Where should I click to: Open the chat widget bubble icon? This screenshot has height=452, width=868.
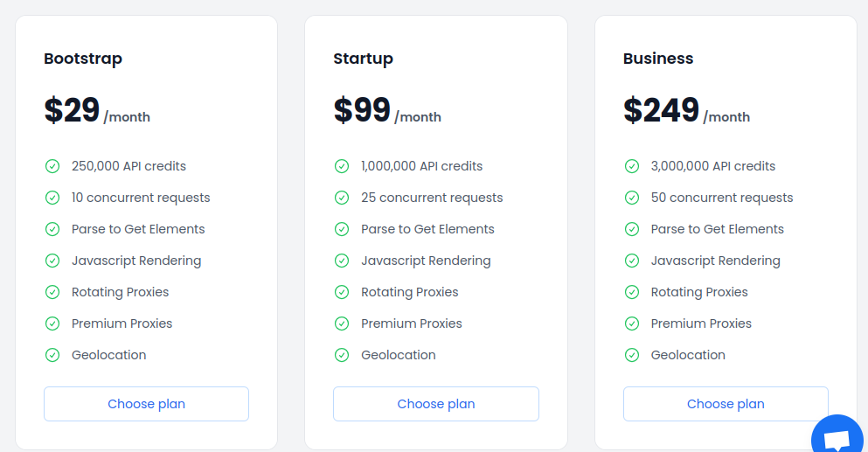837,437
